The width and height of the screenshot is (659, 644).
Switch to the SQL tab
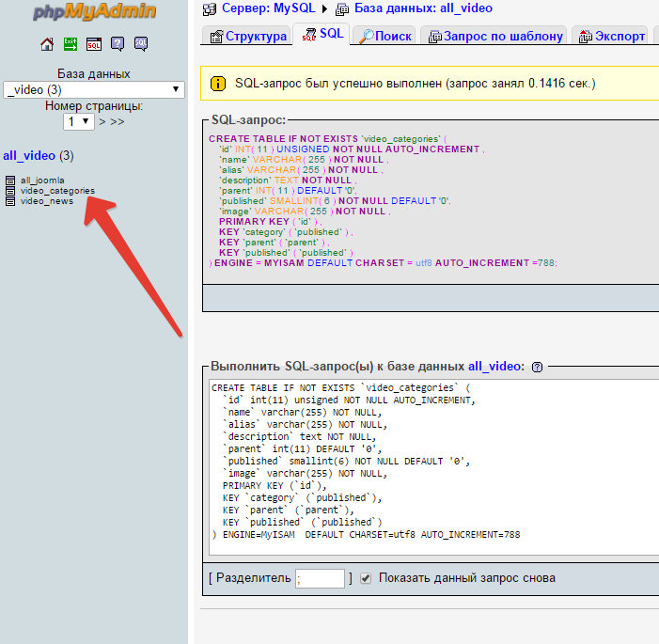[x=322, y=34]
